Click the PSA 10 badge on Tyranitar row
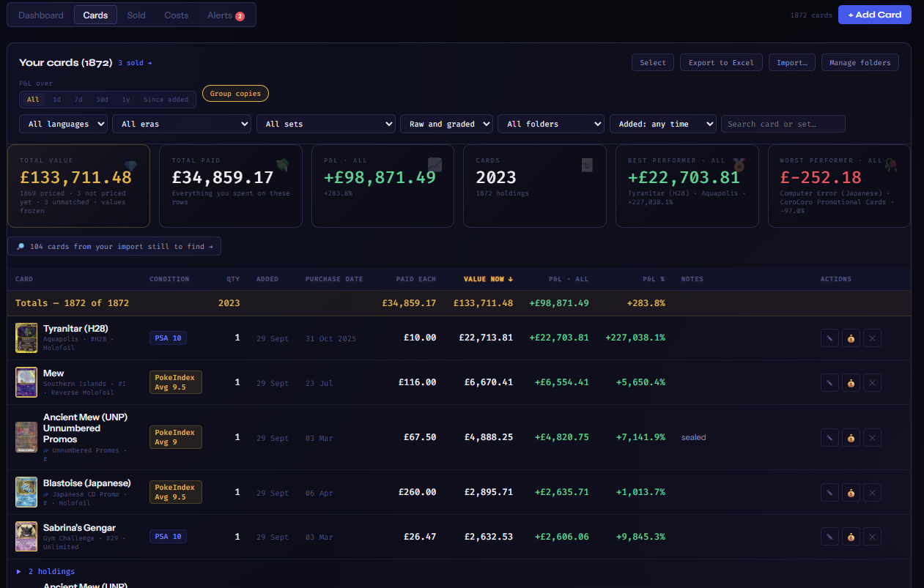Viewport: 924px width, 588px height. tap(168, 338)
